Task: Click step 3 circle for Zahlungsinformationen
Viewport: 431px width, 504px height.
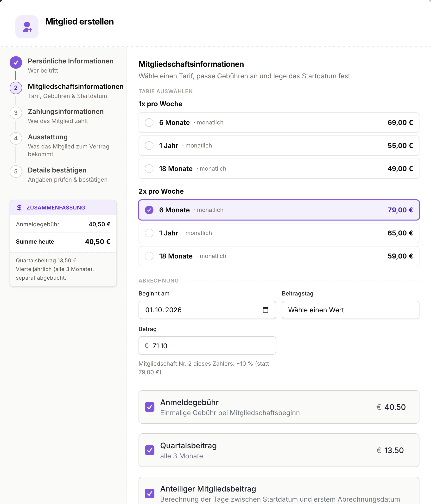Action: pyautogui.click(x=16, y=113)
